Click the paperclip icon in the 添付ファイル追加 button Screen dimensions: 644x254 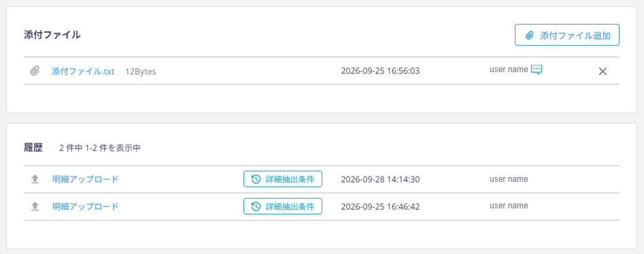pyautogui.click(x=530, y=35)
